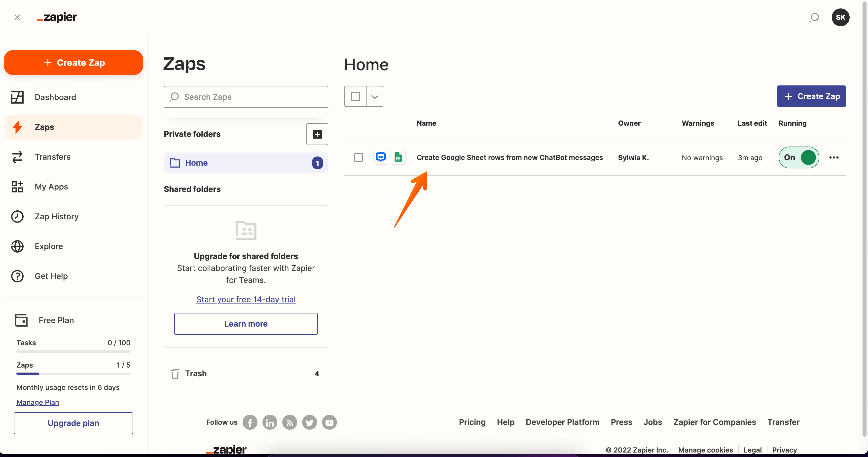Click the Tasks usage progress bar
Screen dimensions: 868x457
(73, 351)
